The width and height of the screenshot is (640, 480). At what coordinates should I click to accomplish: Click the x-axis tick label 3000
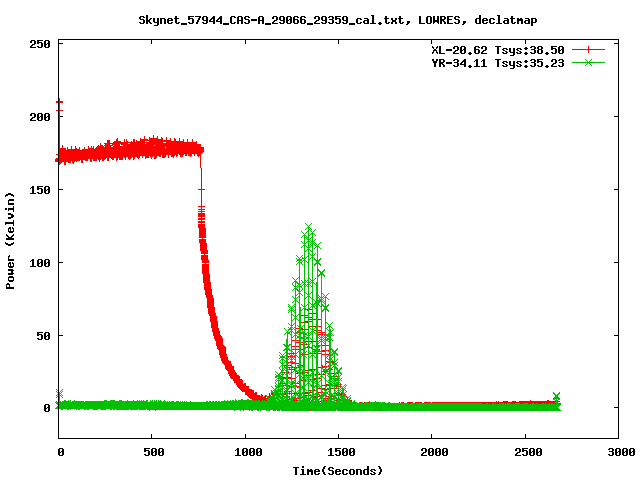[621, 452]
